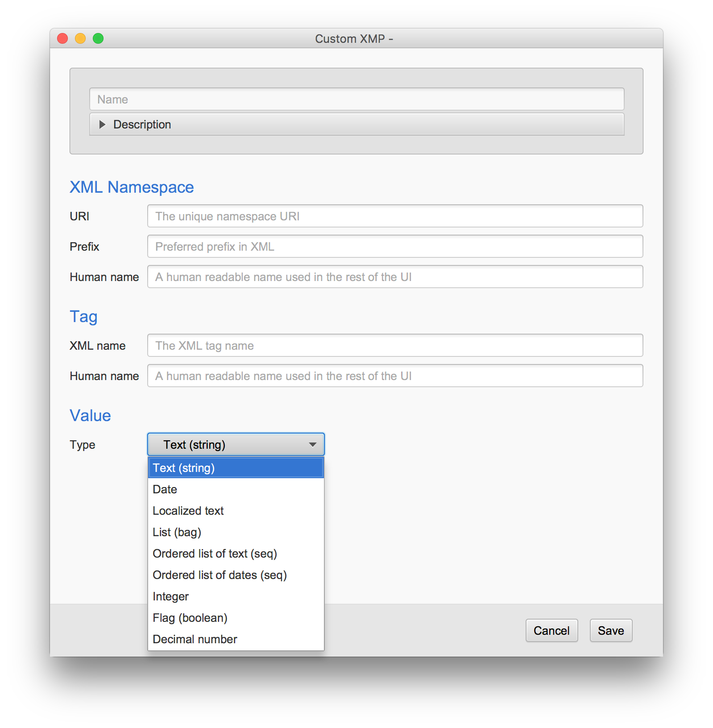
Task: Choose Decimal number type
Action: point(236,639)
